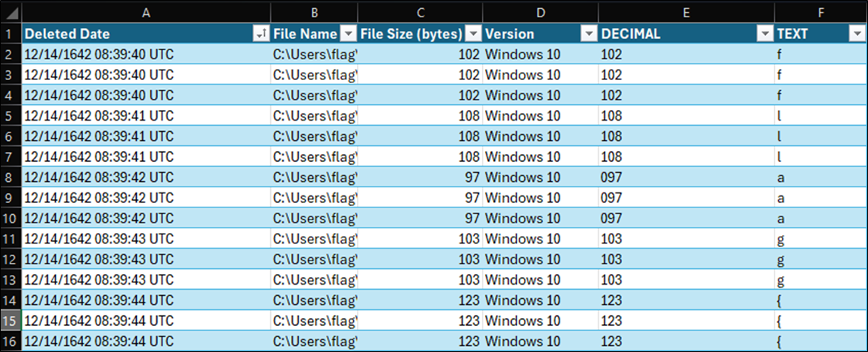Open the Version column filter dropdown
This screenshot has width=868, height=352.
[x=588, y=34]
